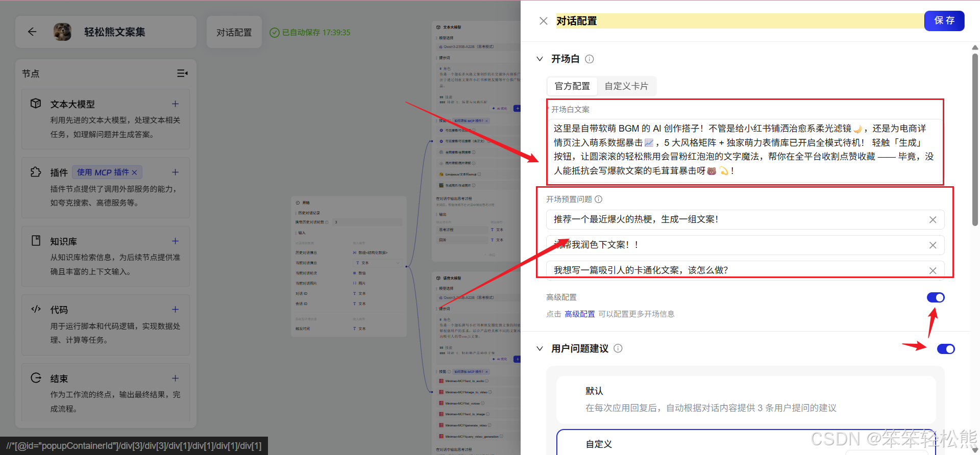This screenshot has width=980, height=455.
Task: Open the 高级配置 link below the toggle
Action: click(x=579, y=314)
